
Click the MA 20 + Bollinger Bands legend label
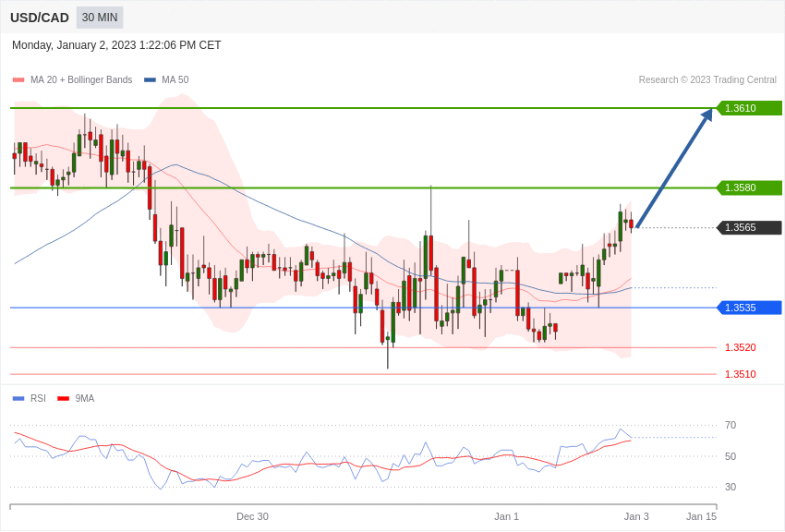pos(81,79)
